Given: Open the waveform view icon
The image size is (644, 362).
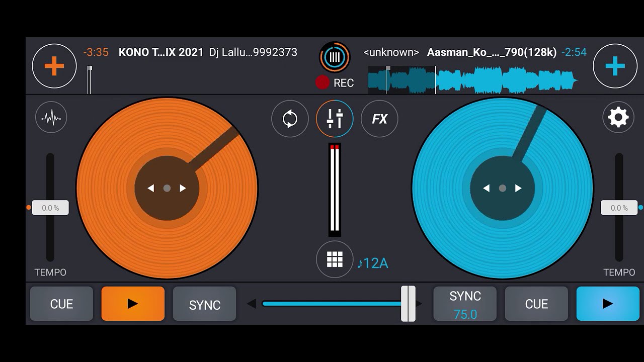Looking at the screenshot, I should click(51, 118).
